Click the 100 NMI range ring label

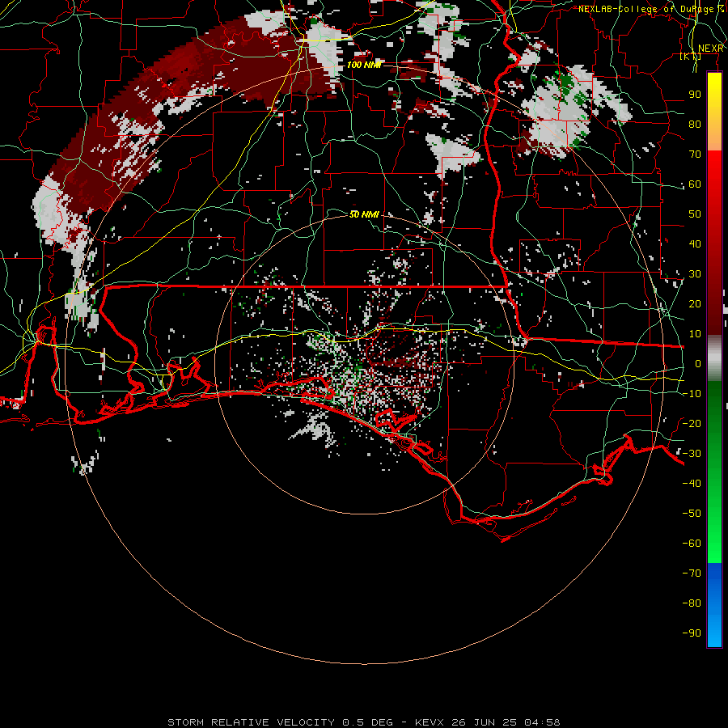point(364,65)
